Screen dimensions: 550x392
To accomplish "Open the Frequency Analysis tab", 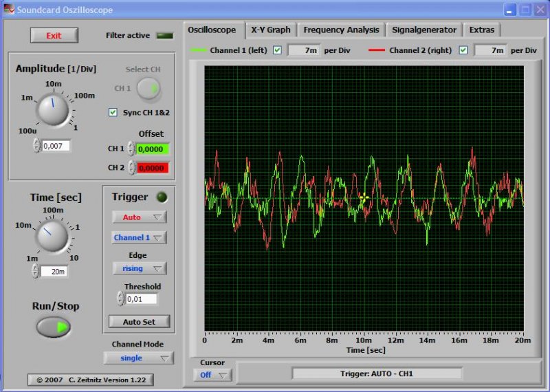I will [341, 30].
